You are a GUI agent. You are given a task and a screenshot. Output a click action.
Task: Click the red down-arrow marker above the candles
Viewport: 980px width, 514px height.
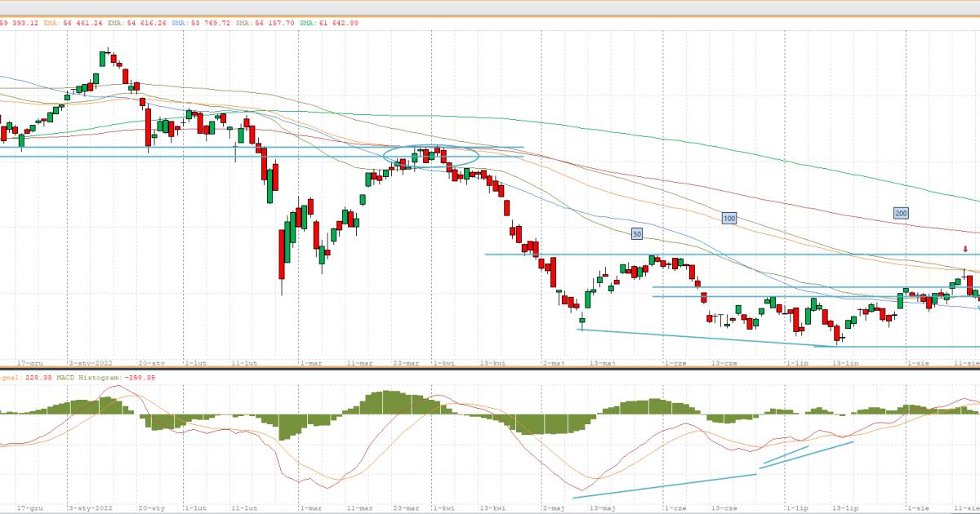click(x=964, y=249)
